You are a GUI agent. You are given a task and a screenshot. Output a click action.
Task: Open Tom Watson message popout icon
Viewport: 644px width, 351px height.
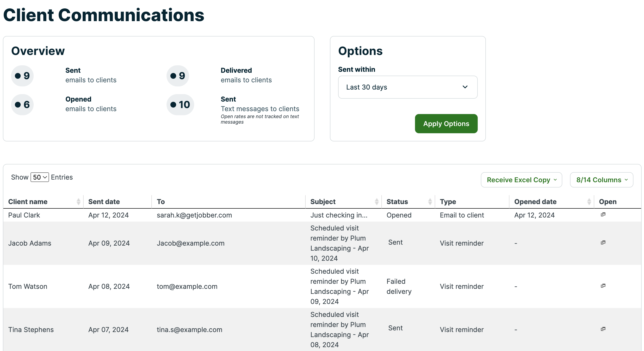pyautogui.click(x=603, y=286)
